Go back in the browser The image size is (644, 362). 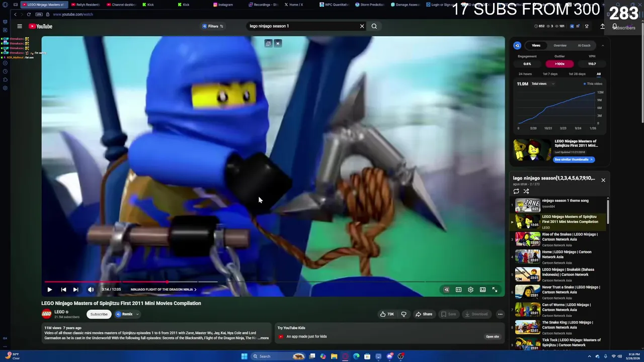point(15,15)
